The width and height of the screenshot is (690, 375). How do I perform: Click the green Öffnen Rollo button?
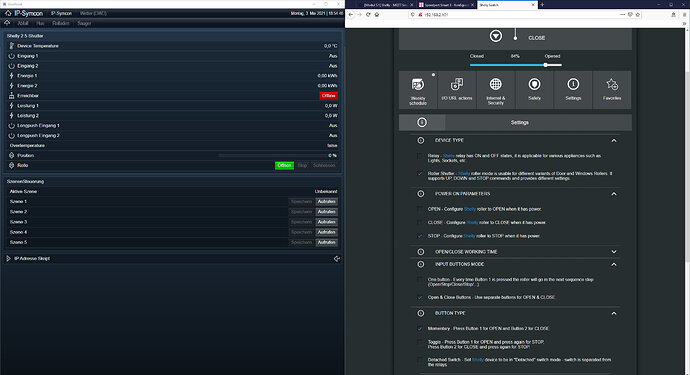coord(284,165)
